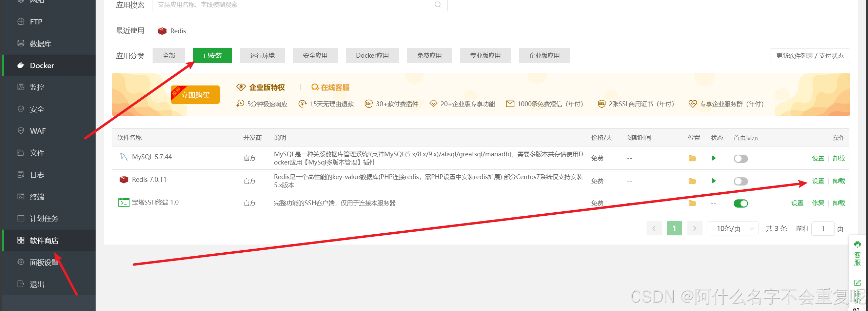Open the Docker sidebar entry
Viewport: 868px width, 311px height.
(x=49, y=65)
